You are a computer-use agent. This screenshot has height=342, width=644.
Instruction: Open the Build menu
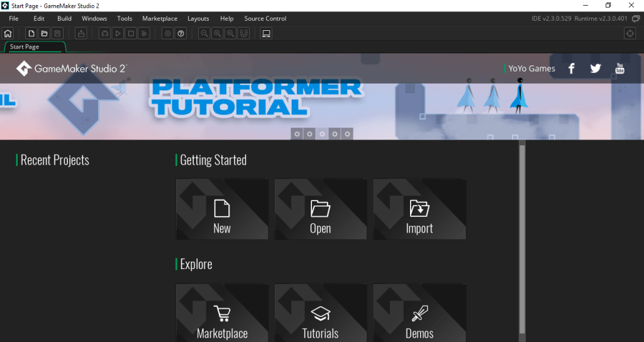coord(64,18)
